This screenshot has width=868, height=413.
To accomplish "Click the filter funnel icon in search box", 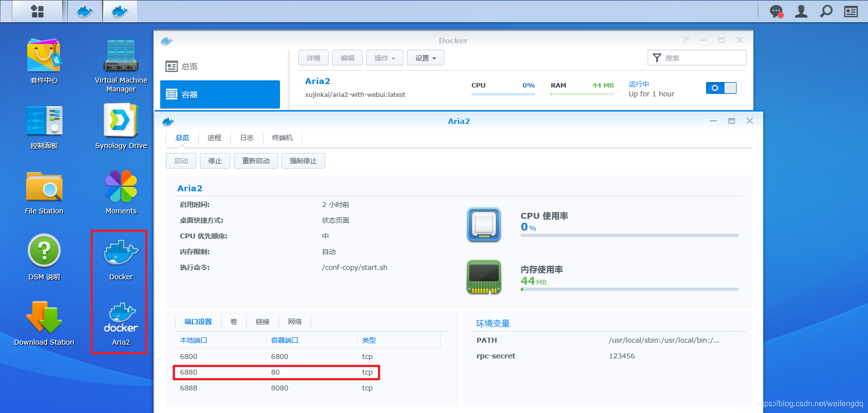I will pos(657,58).
